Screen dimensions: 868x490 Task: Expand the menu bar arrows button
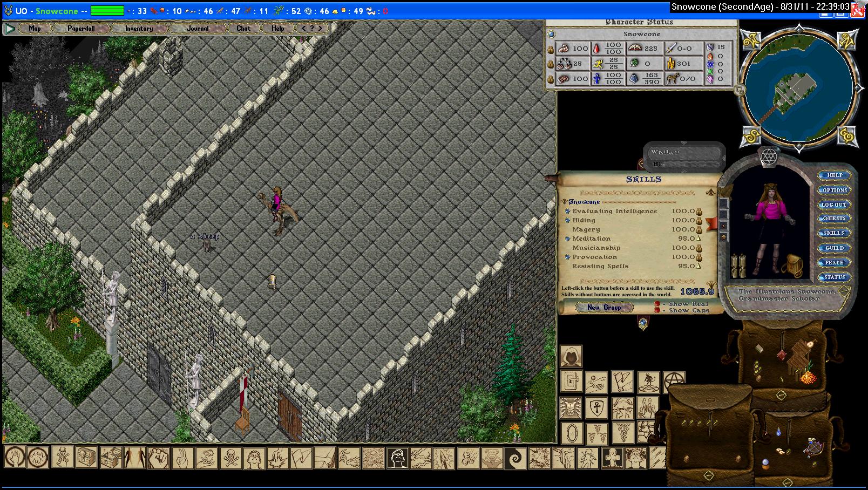(312, 28)
